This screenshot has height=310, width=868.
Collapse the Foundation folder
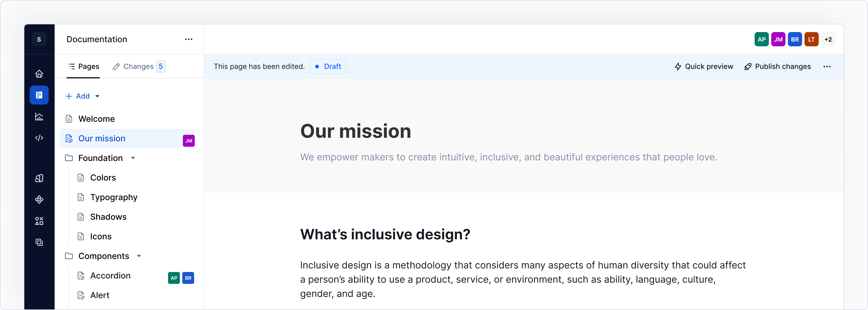[x=133, y=158]
